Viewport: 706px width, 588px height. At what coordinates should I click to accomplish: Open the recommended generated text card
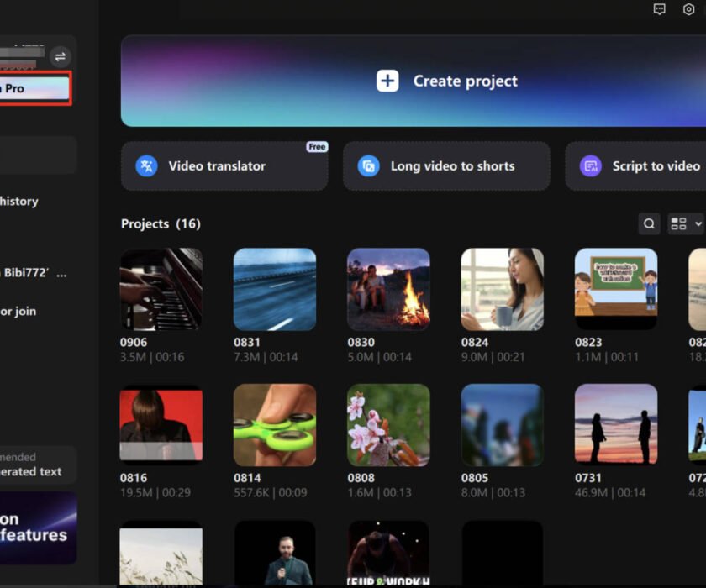pos(38,465)
